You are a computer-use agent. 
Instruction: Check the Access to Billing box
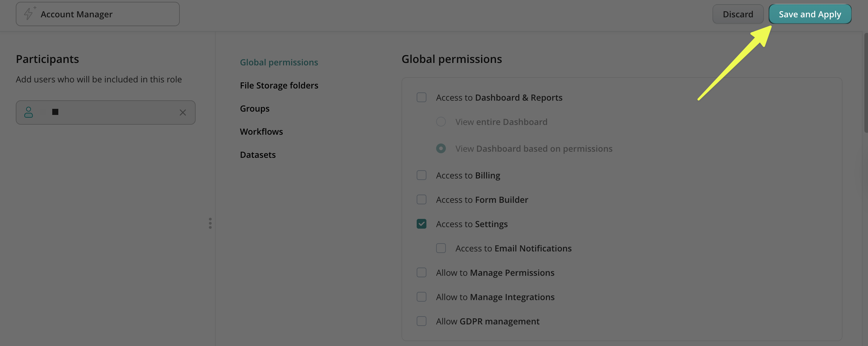coord(421,175)
